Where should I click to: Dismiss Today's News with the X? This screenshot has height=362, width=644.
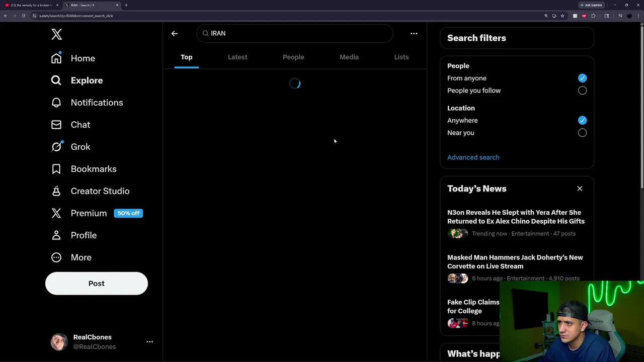(x=580, y=189)
